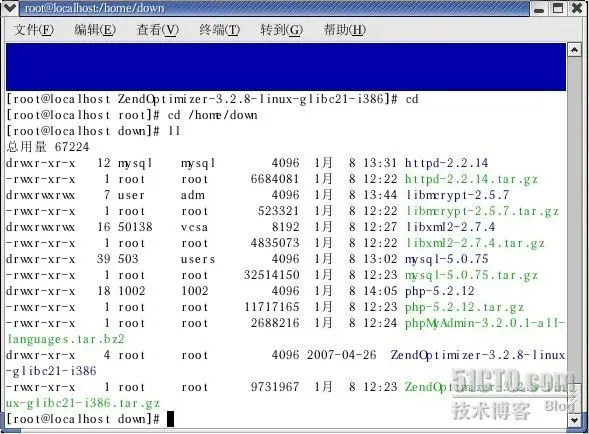Click the date 2007-04-26
This screenshot has height=434, width=589.
[341, 355]
